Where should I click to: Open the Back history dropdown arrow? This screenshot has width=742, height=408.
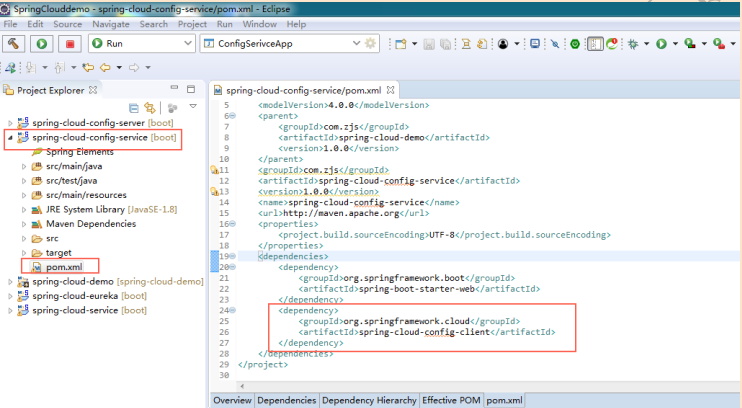tap(119, 68)
